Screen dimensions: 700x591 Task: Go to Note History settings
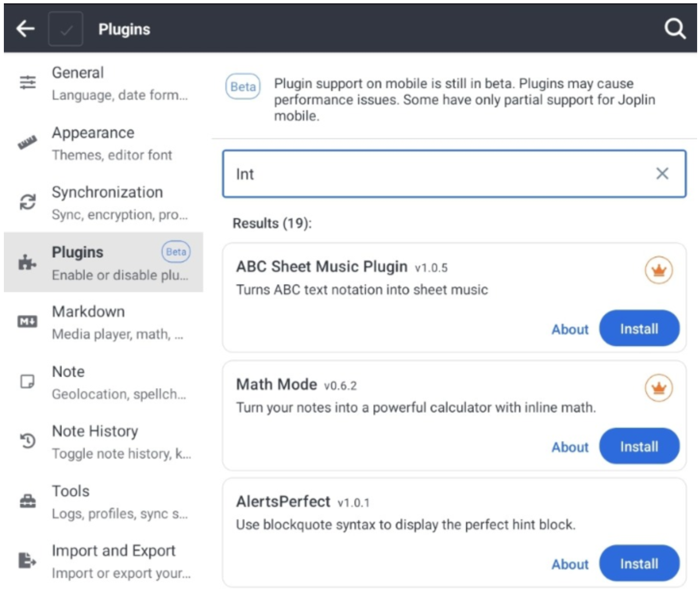point(104,441)
